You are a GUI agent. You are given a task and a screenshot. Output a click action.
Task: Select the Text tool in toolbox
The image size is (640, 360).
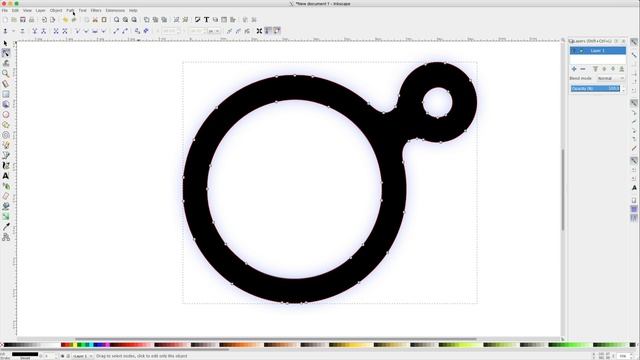pyautogui.click(x=6, y=176)
